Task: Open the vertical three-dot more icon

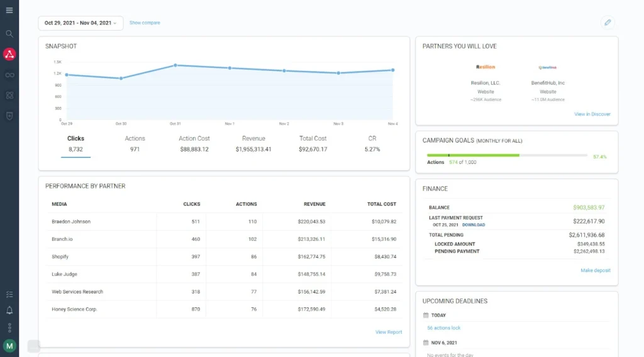Action: tap(9, 327)
